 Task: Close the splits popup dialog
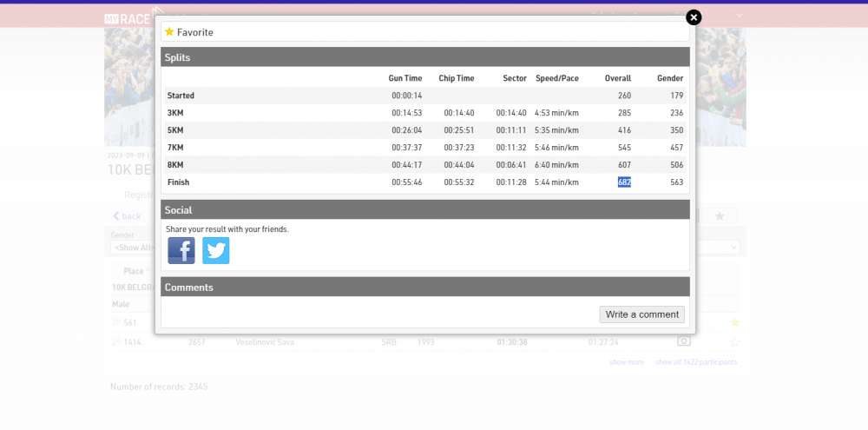coord(694,17)
